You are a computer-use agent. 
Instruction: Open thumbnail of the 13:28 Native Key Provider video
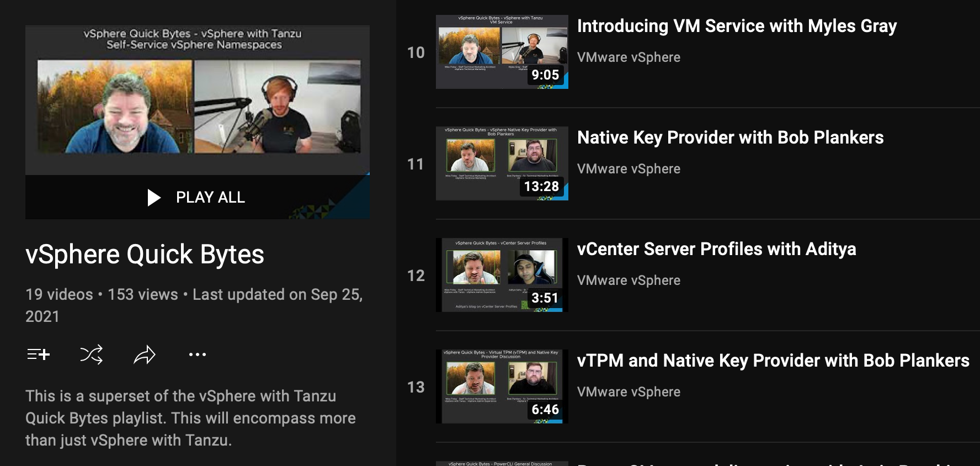502,163
